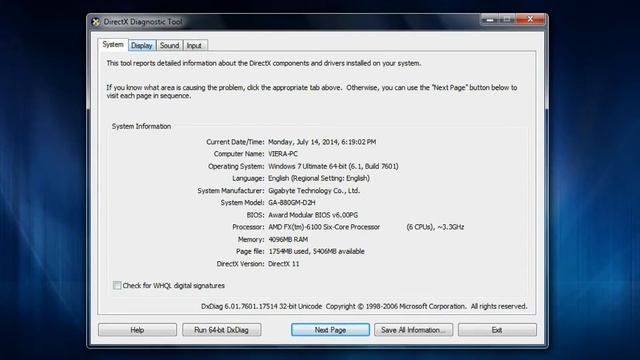Click the '(6 CPUs), ~3.3GHz' text
The width and height of the screenshot is (640, 360).
point(435,227)
